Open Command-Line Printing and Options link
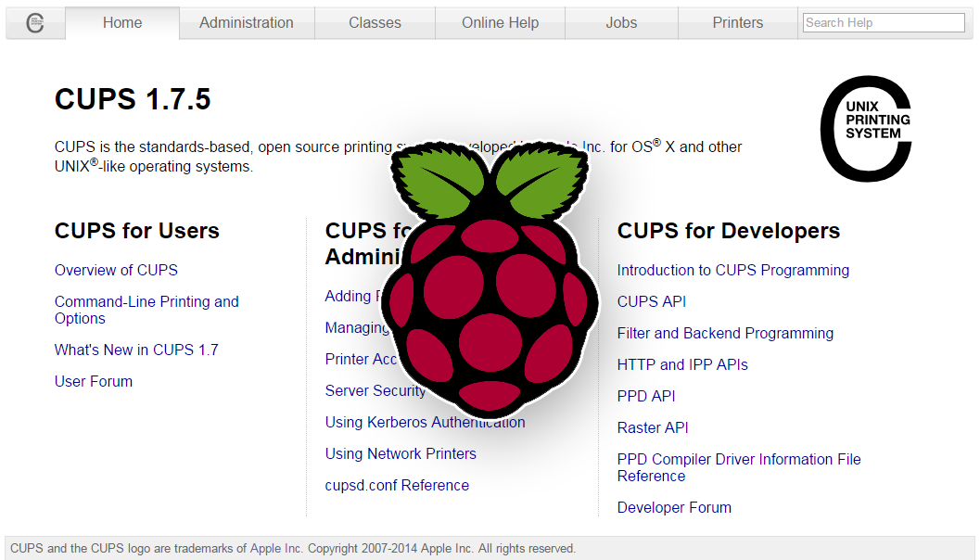 tap(146, 310)
